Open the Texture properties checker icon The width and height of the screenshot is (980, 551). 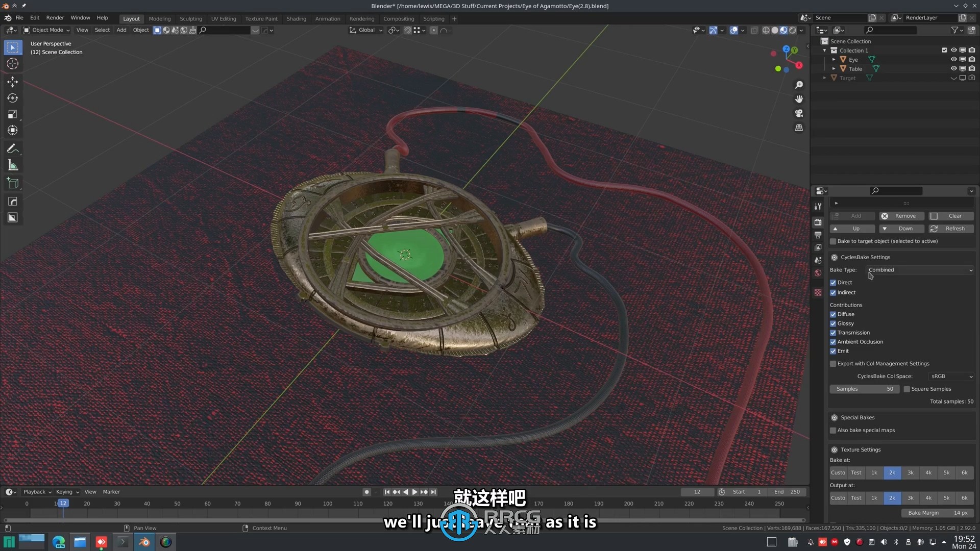click(818, 292)
